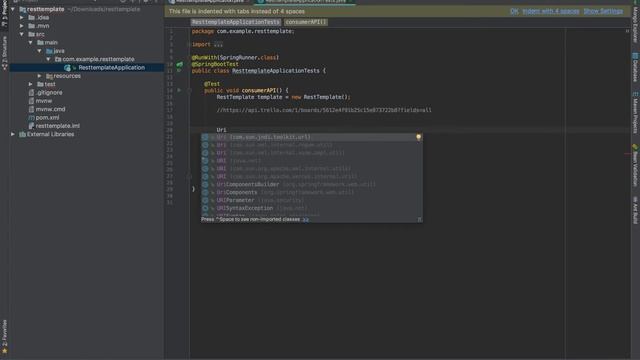Image resolution: width=640 pixels, height=360 pixels.
Task: Click the test folder icon
Action: [x=40, y=84]
